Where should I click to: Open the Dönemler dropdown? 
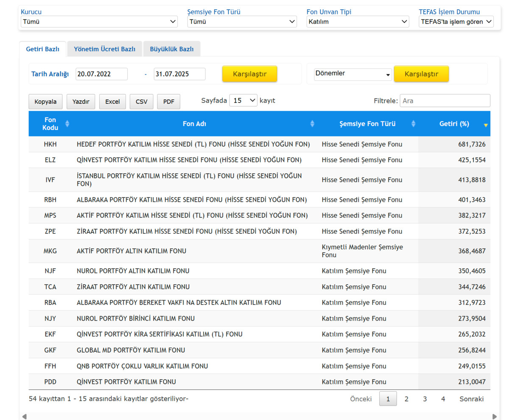[353, 74]
